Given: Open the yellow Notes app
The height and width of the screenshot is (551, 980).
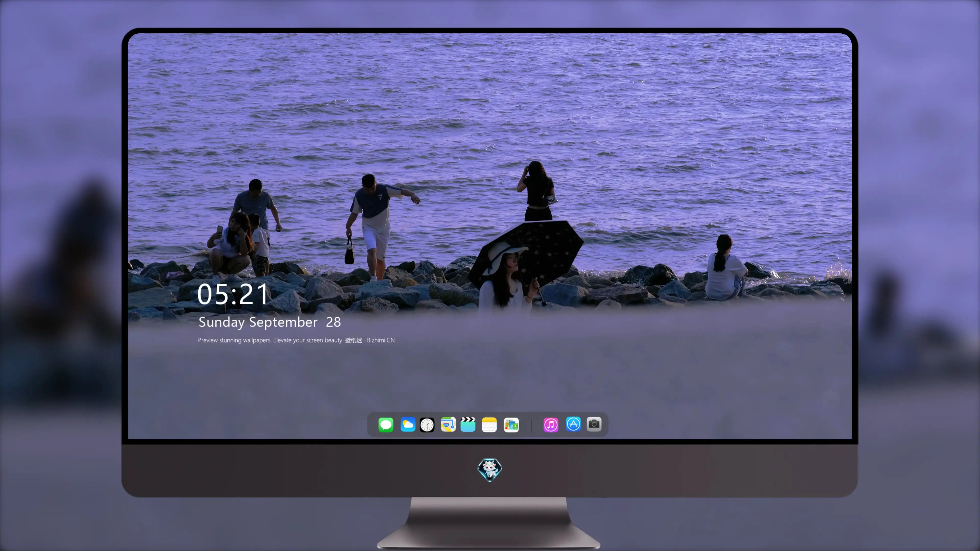Looking at the screenshot, I should (x=489, y=425).
